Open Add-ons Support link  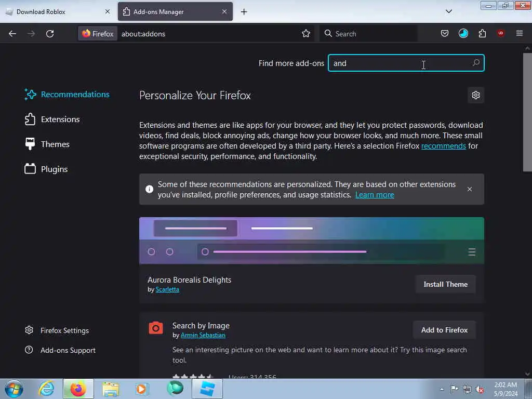coord(60,350)
